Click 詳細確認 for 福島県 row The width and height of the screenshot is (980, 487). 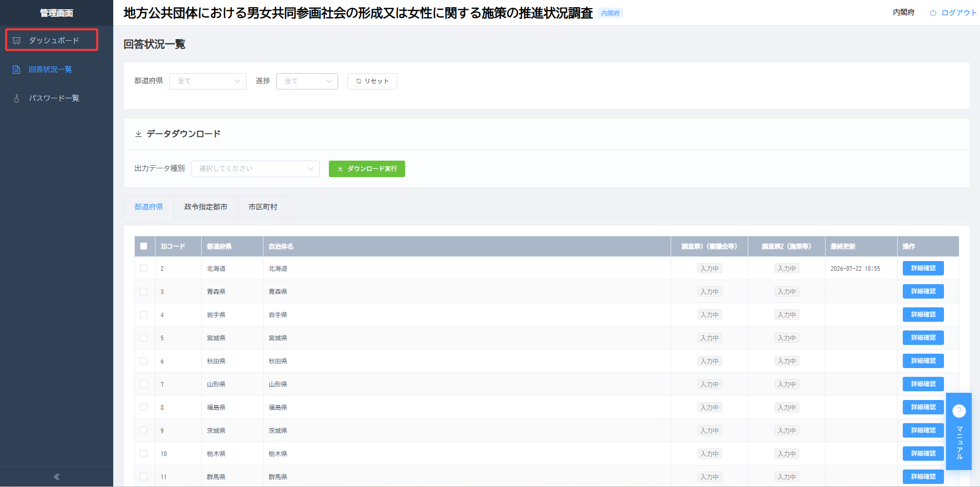tap(923, 407)
